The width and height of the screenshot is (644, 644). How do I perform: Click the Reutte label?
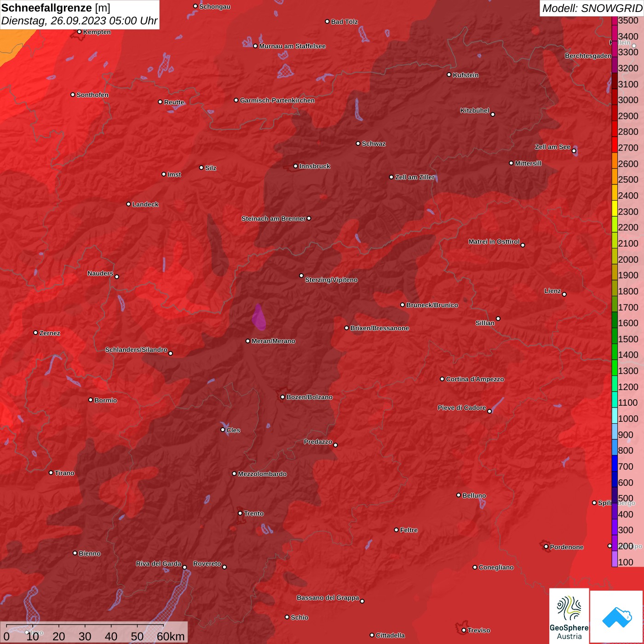click(x=174, y=102)
